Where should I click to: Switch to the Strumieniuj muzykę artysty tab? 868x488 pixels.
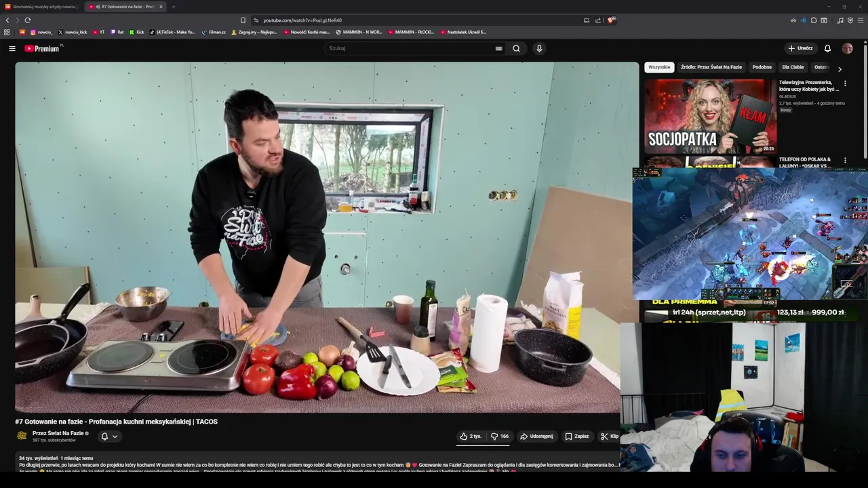click(41, 7)
